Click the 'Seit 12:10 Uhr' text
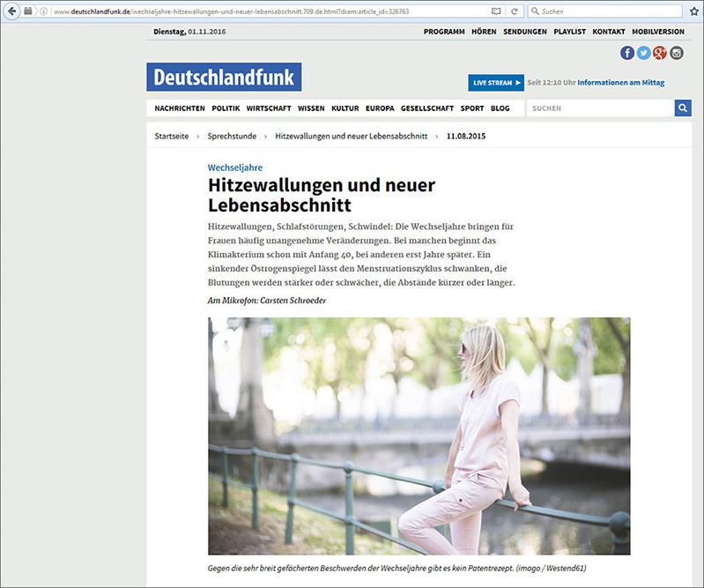704x588 pixels. 552,83
